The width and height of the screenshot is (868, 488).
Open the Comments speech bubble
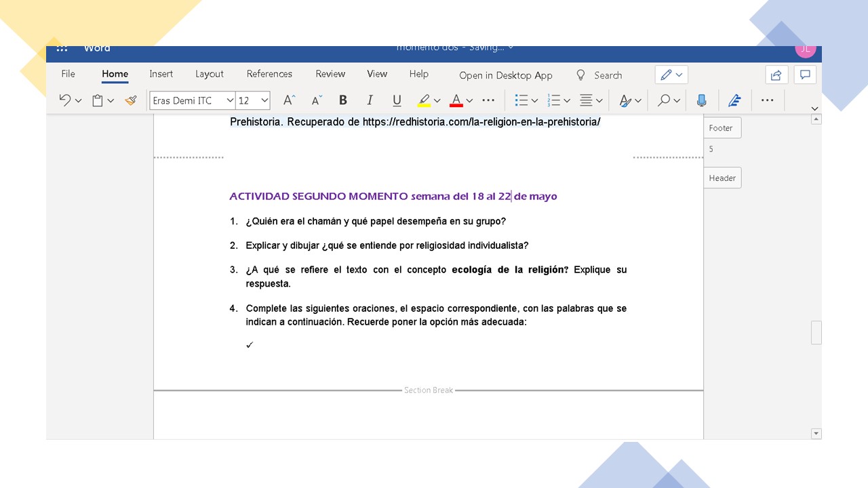pyautogui.click(x=806, y=75)
